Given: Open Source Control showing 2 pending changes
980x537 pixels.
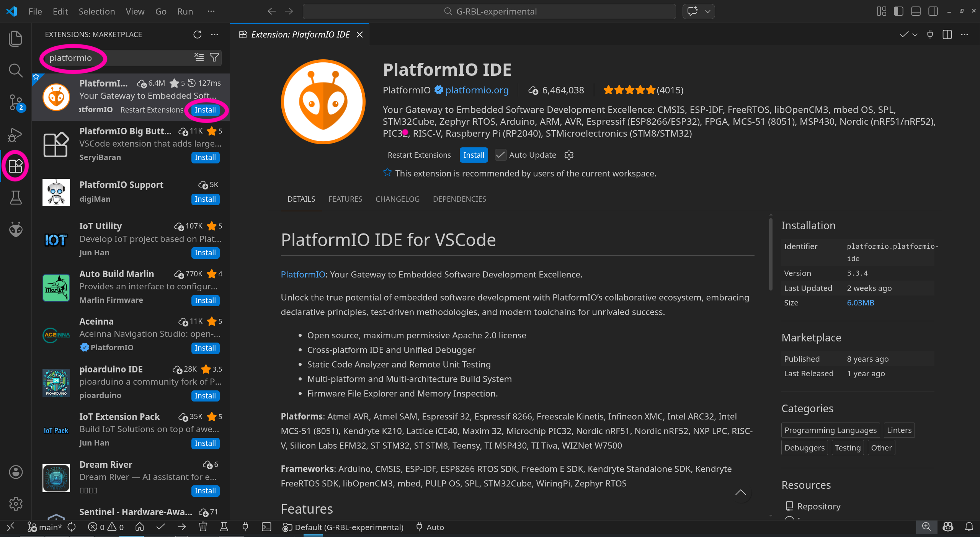Looking at the screenshot, I should point(15,103).
